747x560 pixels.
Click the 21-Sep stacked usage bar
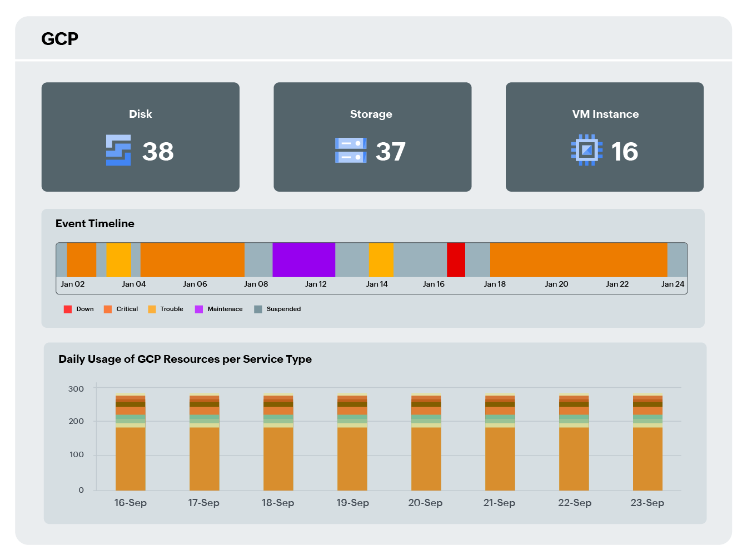[500, 442]
